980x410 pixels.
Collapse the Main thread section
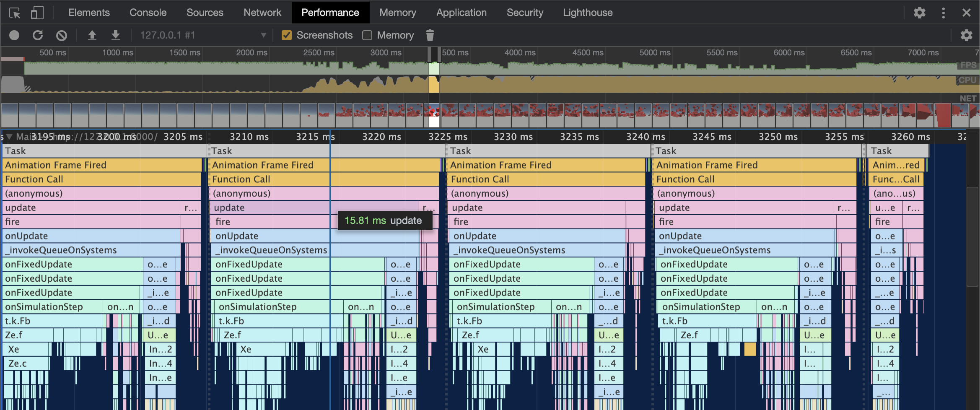tap(9, 137)
